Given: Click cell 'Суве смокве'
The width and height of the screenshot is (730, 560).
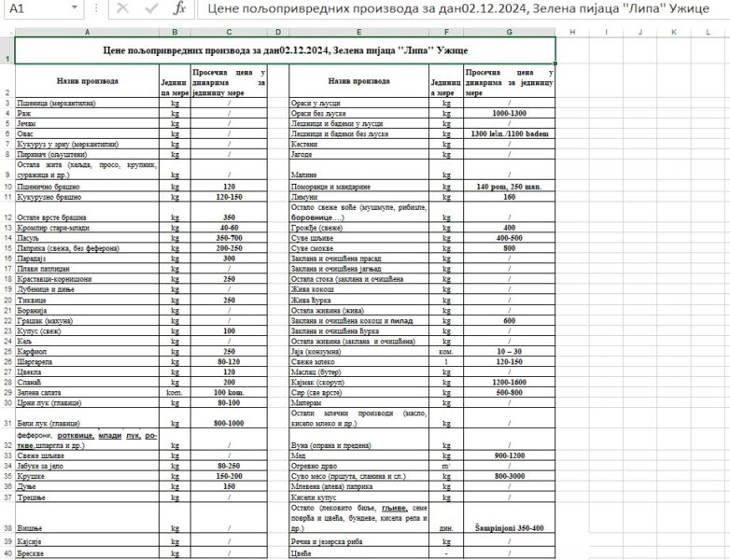Looking at the screenshot, I should [359, 248].
